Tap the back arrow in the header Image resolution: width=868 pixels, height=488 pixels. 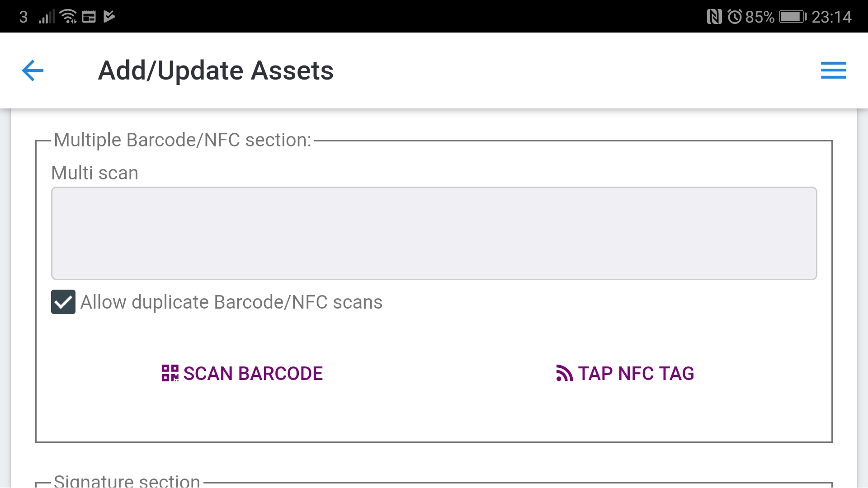[32, 70]
